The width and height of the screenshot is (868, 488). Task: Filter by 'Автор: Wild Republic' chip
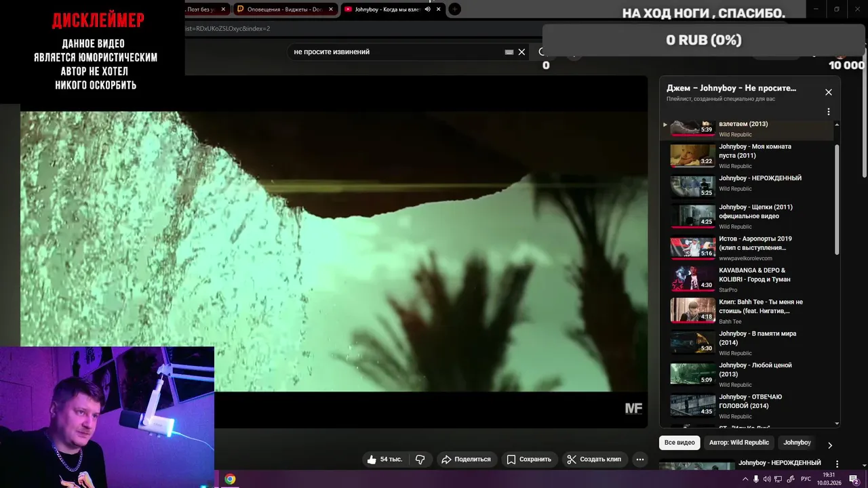[739, 443]
